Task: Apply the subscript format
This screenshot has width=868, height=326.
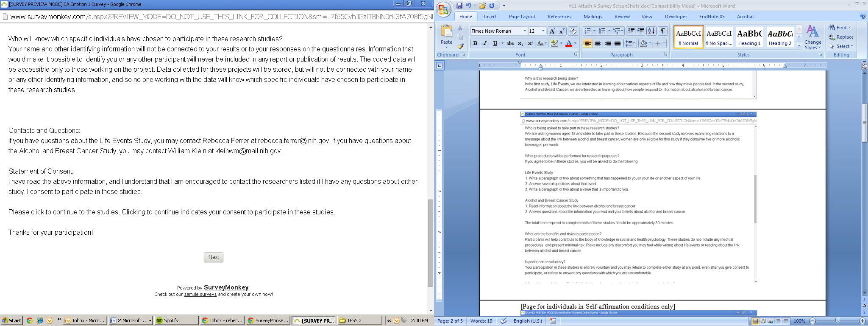Action: 520,43
